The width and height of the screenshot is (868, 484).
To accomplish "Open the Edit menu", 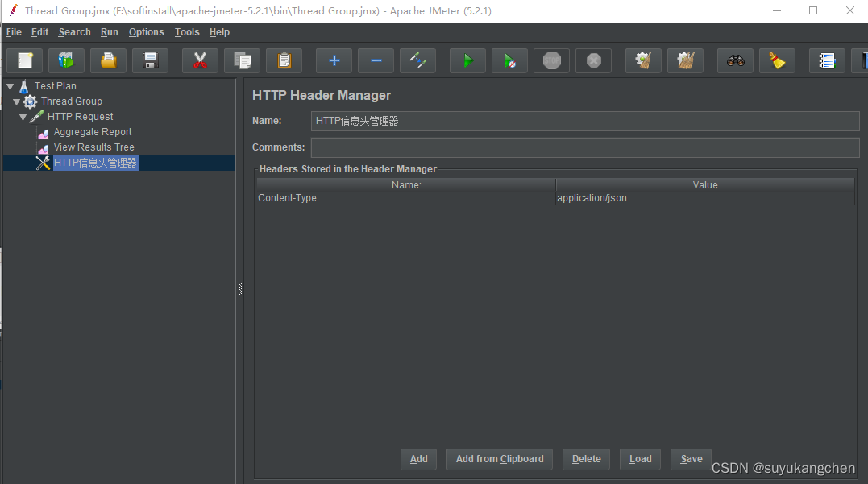I will point(39,32).
